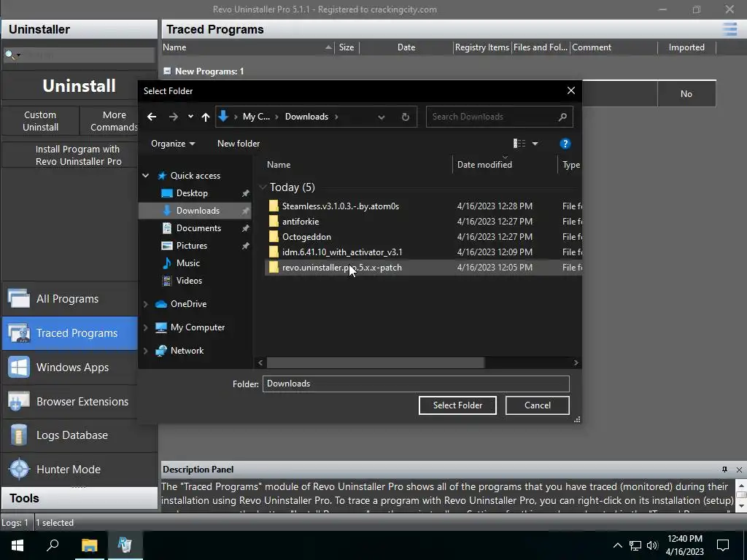Open view options dropdown arrow
This screenshot has height=560, width=747.
[x=535, y=144]
